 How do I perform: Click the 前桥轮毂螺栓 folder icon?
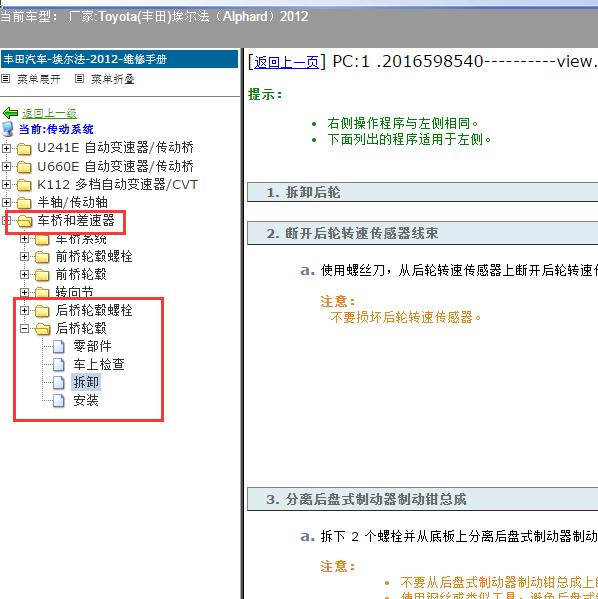coord(42,257)
